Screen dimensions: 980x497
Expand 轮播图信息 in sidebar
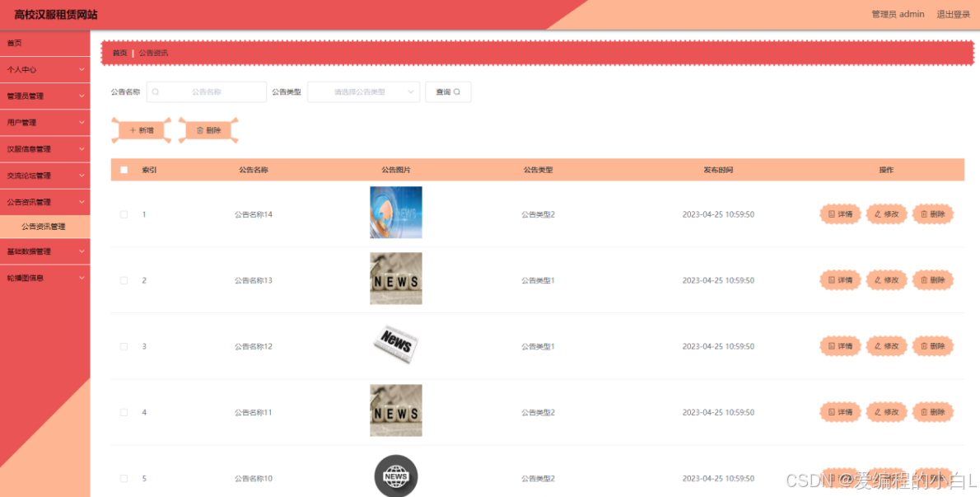(45, 278)
